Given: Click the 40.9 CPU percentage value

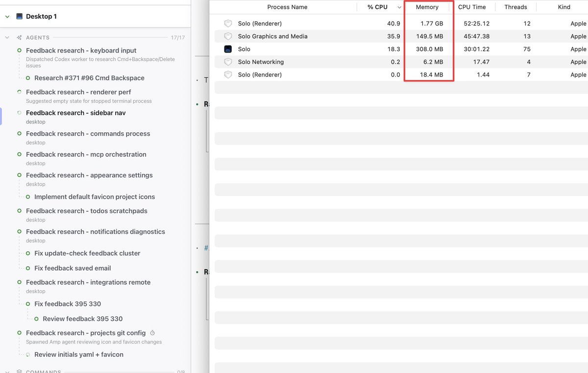Looking at the screenshot, I should point(393,24).
